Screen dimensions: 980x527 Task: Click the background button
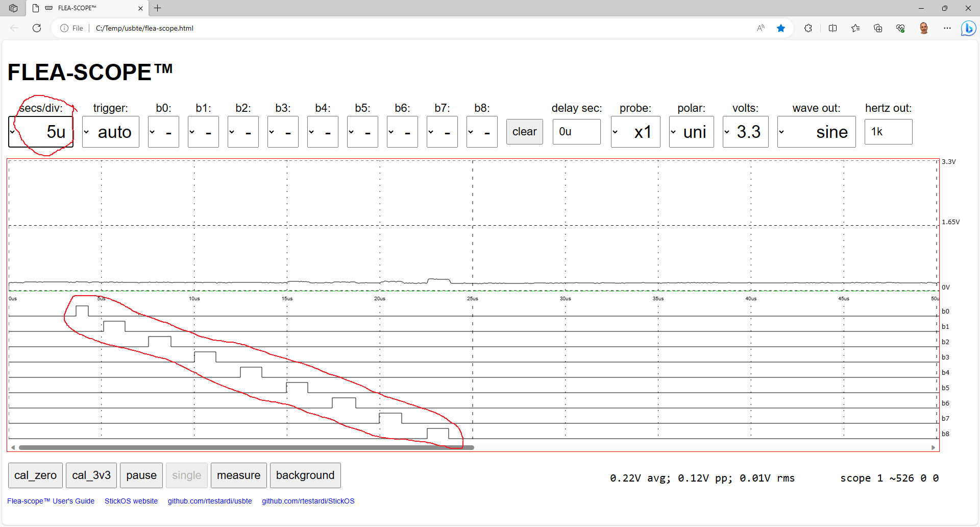tap(305, 475)
